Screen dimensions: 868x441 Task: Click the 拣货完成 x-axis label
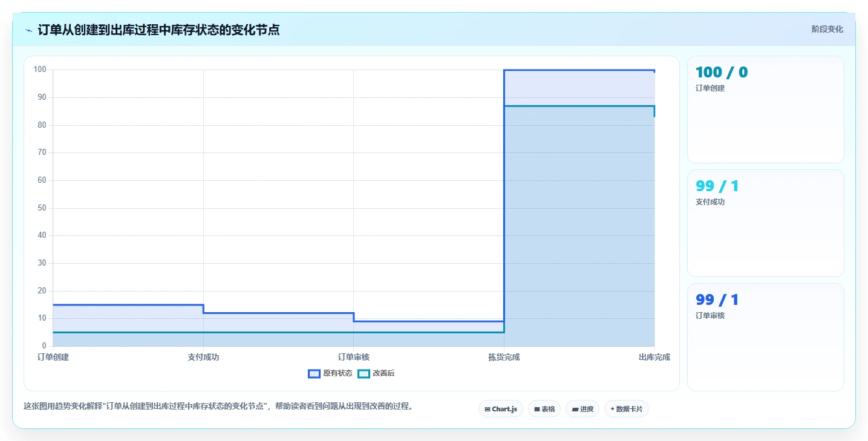[x=504, y=358]
